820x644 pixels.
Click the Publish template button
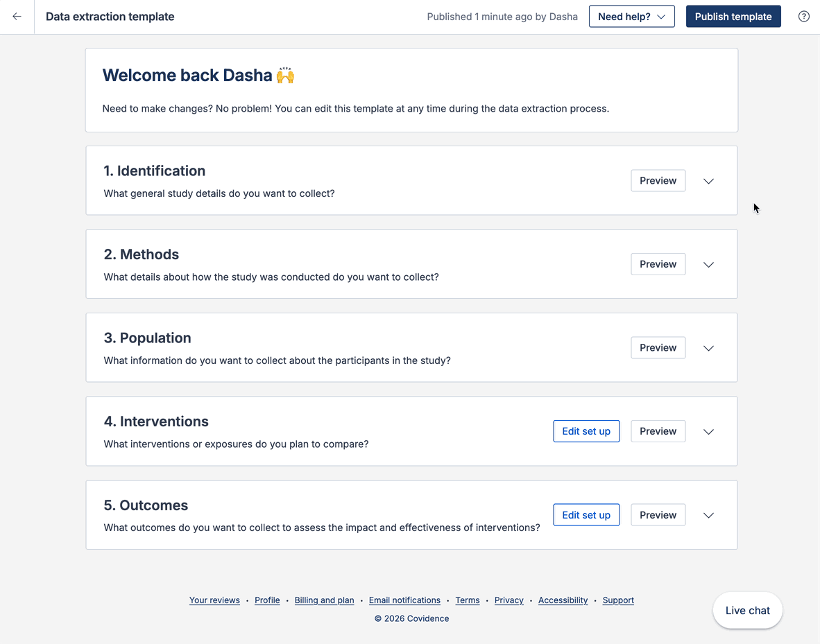[x=733, y=16]
